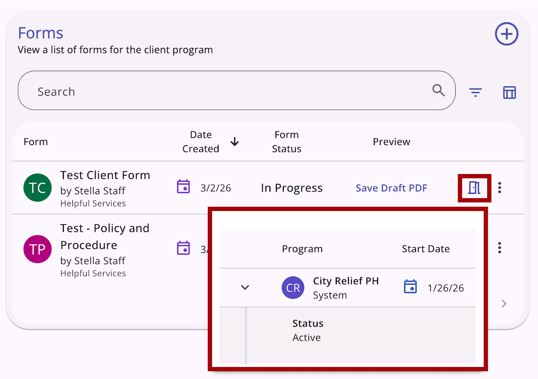Click Save Draft PDF link

(391, 188)
